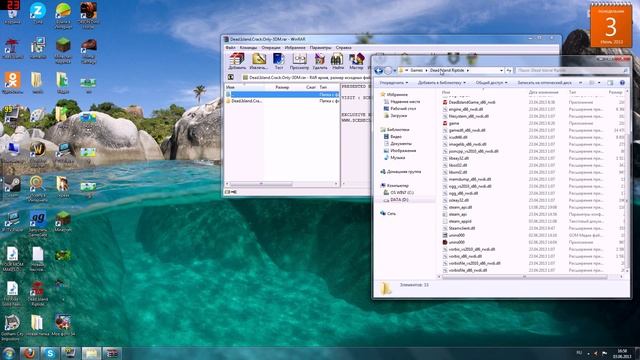Toggle the preview pane icon in Explorer
The width and height of the screenshot is (640, 360).
(610, 83)
